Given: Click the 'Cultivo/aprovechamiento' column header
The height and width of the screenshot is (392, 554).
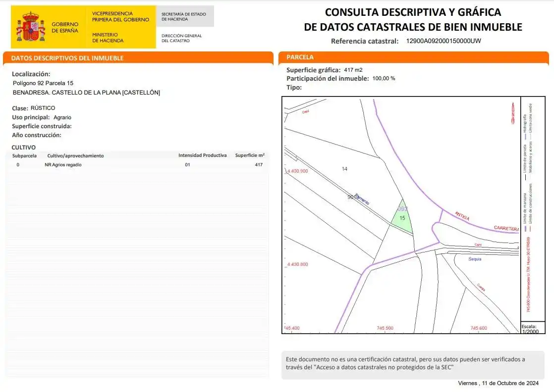Looking at the screenshot, I should pyautogui.click(x=76, y=155).
